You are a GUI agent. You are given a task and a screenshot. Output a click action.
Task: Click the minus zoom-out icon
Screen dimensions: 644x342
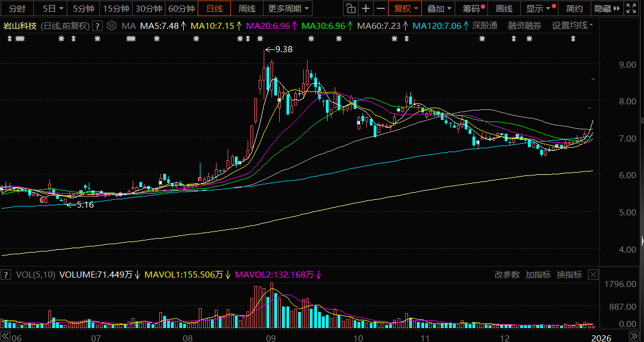click(x=381, y=8)
